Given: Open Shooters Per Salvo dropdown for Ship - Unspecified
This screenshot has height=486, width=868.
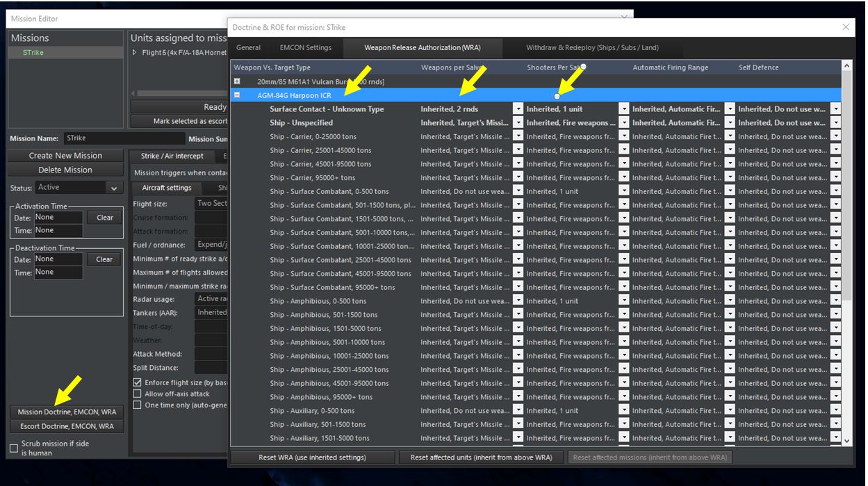Looking at the screenshot, I should [x=624, y=123].
